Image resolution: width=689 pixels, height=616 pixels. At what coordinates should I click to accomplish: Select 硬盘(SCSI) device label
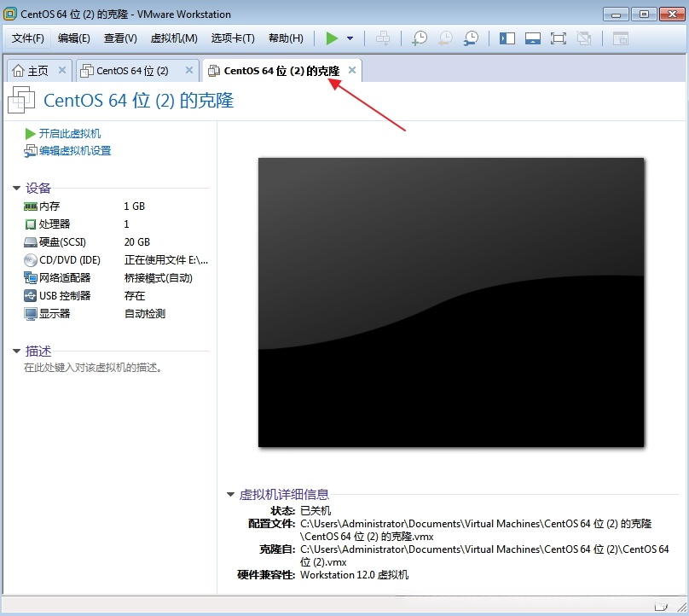click(x=62, y=242)
